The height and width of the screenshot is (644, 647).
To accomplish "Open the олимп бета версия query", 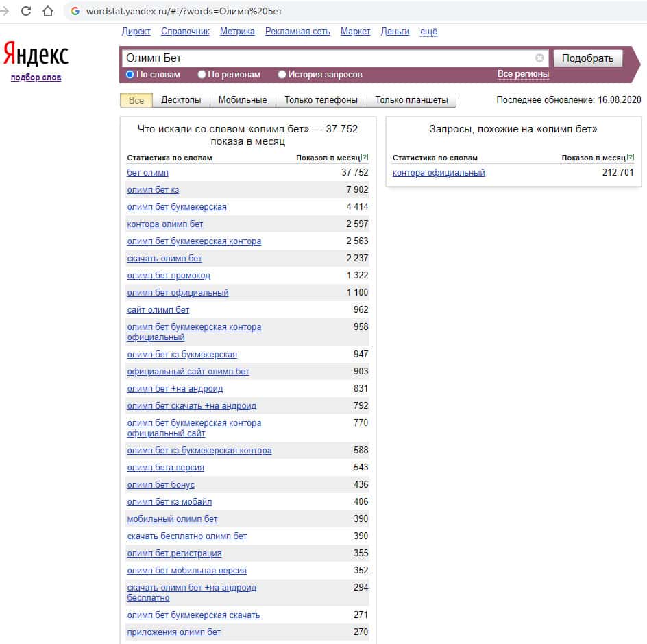I will (165, 467).
